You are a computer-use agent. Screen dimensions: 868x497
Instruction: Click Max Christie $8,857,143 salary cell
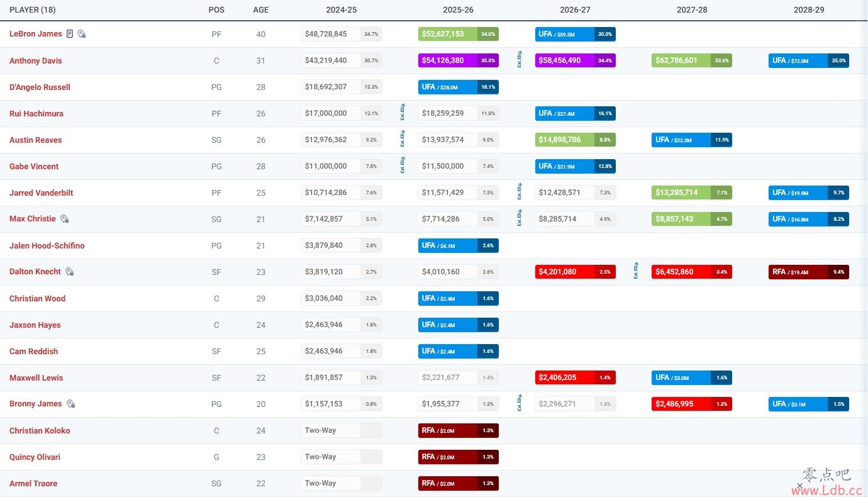[692, 219]
